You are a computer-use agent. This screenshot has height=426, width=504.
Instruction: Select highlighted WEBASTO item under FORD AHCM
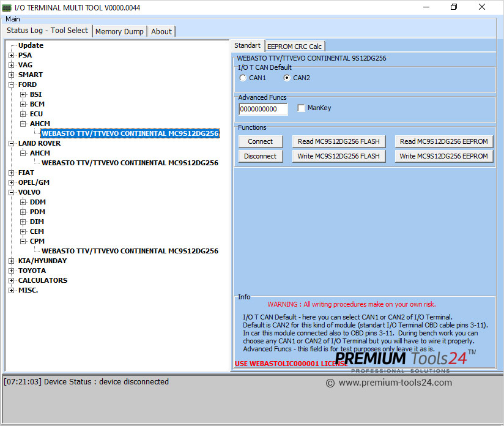(130, 133)
